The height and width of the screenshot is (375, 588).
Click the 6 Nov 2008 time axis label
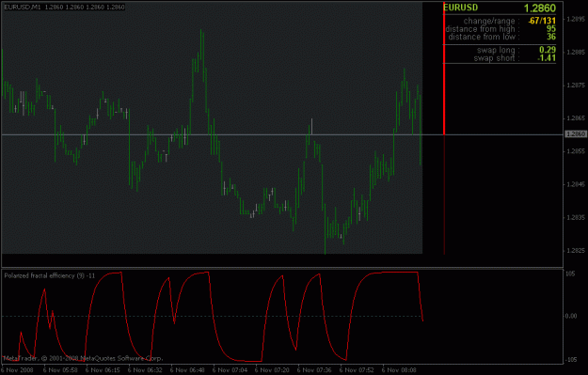coord(17,370)
